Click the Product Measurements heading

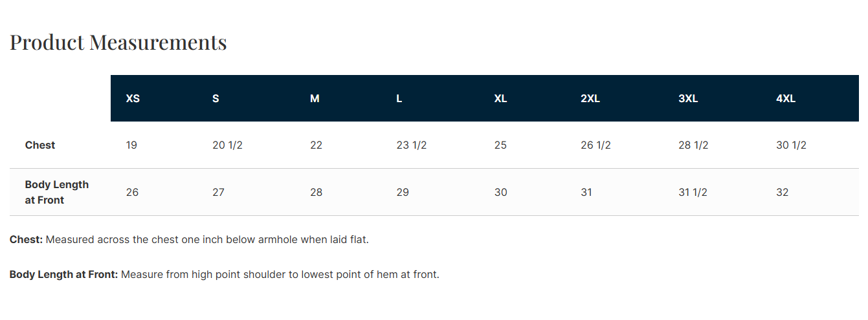tap(118, 43)
